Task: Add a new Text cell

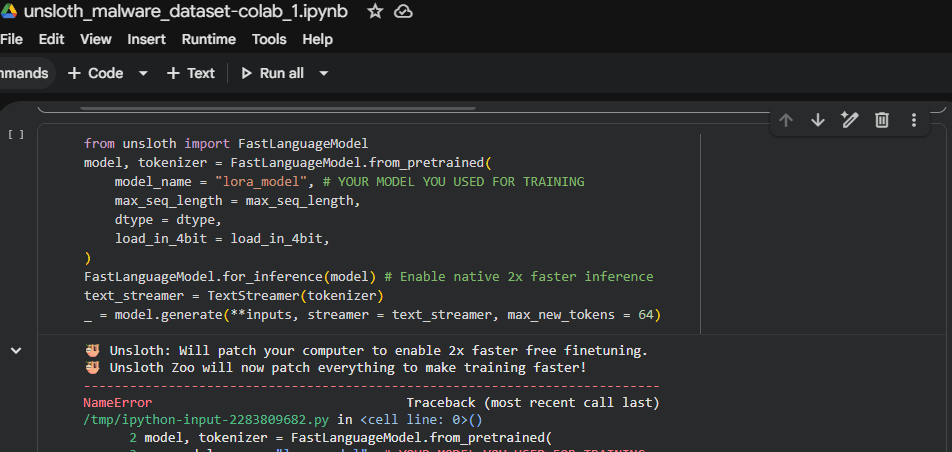Action: pyautogui.click(x=191, y=74)
